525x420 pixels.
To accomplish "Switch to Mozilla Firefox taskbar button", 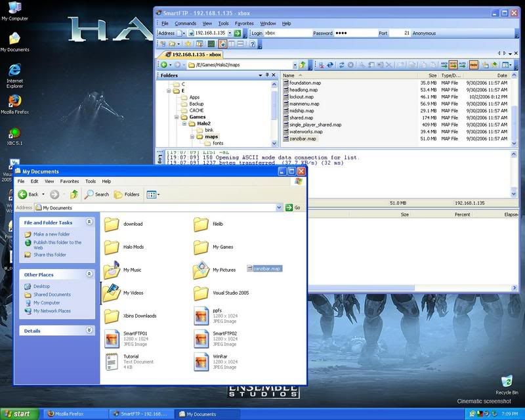I will point(75,414).
